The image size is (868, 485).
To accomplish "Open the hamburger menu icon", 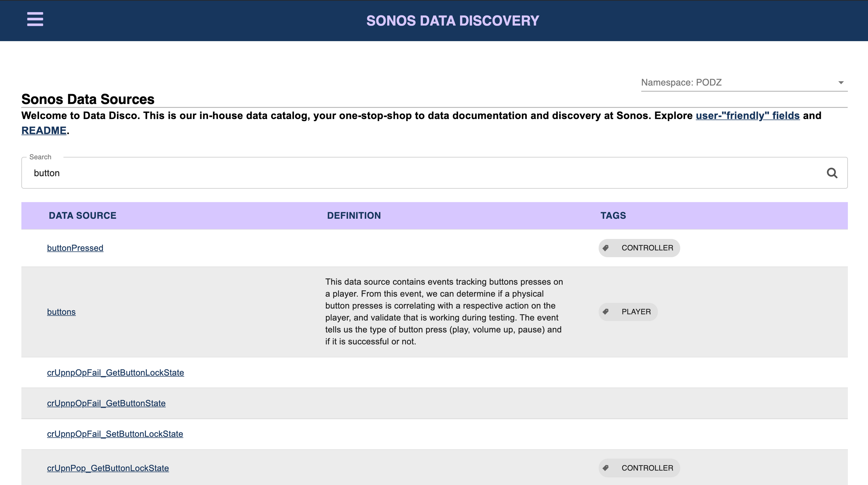I will point(35,19).
